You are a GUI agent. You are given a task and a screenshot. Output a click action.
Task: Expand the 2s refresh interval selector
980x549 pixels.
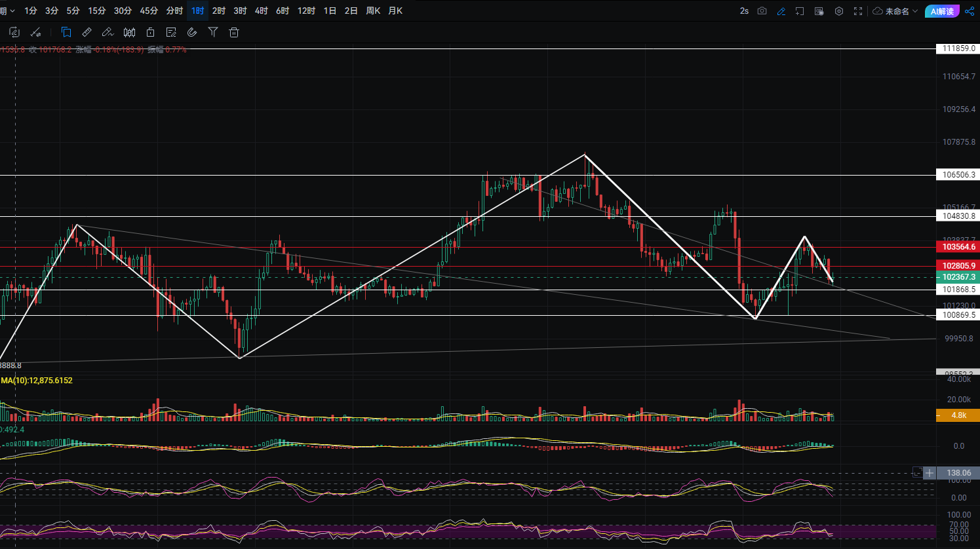(744, 11)
